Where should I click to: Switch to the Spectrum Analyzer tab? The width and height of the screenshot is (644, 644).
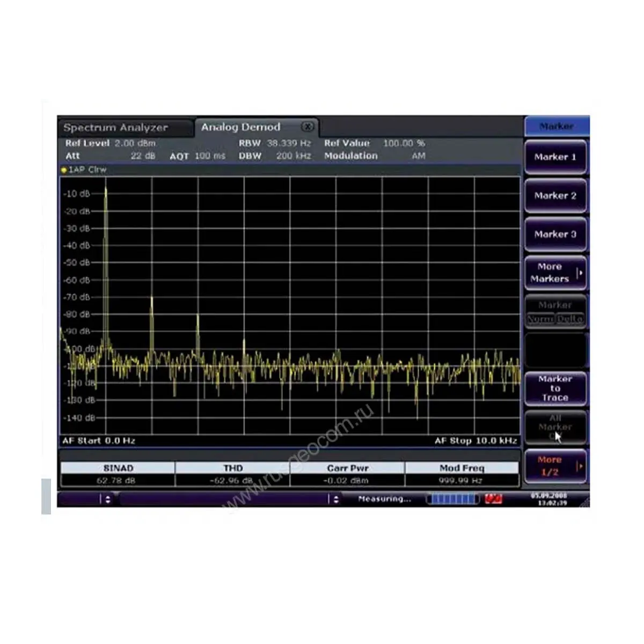pos(116,128)
